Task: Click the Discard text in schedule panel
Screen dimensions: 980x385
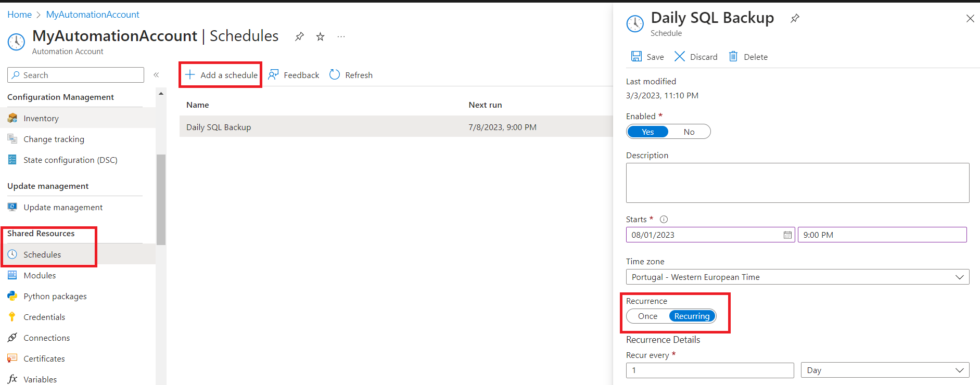Action: 704,57
